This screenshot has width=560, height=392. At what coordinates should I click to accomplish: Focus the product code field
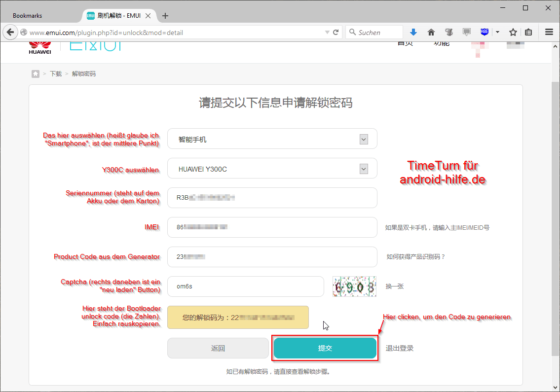pos(272,257)
